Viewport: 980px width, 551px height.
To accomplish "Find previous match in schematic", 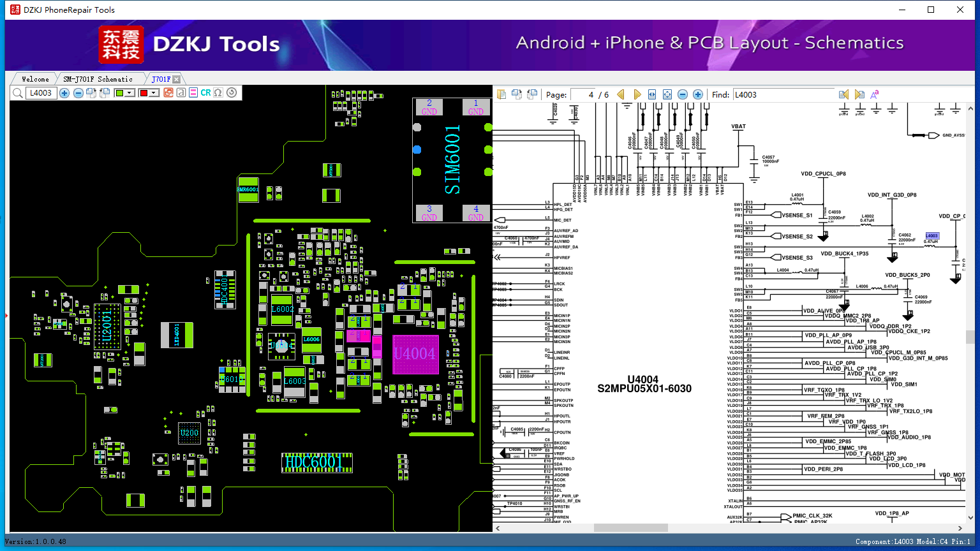I will tap(843, 94).
